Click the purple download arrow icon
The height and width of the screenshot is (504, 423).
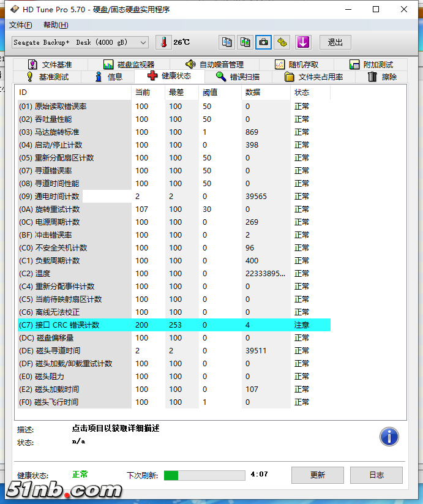303,42
